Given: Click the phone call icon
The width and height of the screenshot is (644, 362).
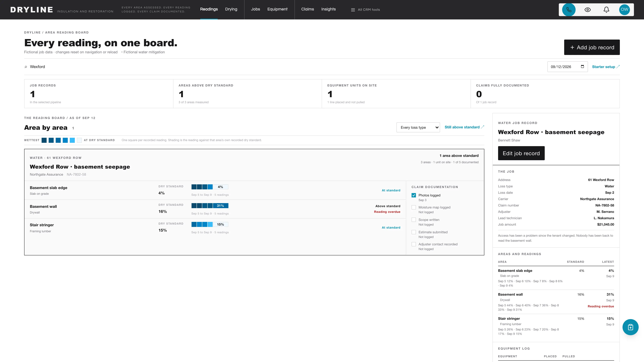Looking at the screenshot, I should coord(569,10).
